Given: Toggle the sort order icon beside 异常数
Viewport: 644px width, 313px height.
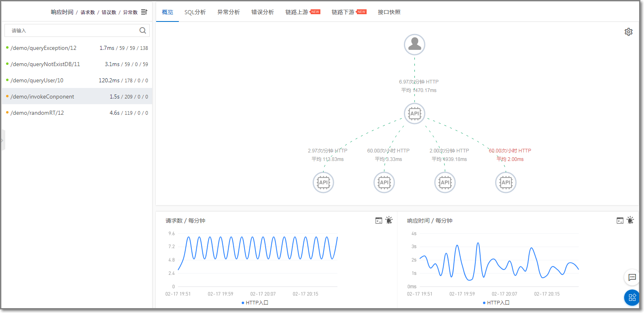Looking at the screenshot, I should point(144,12).
